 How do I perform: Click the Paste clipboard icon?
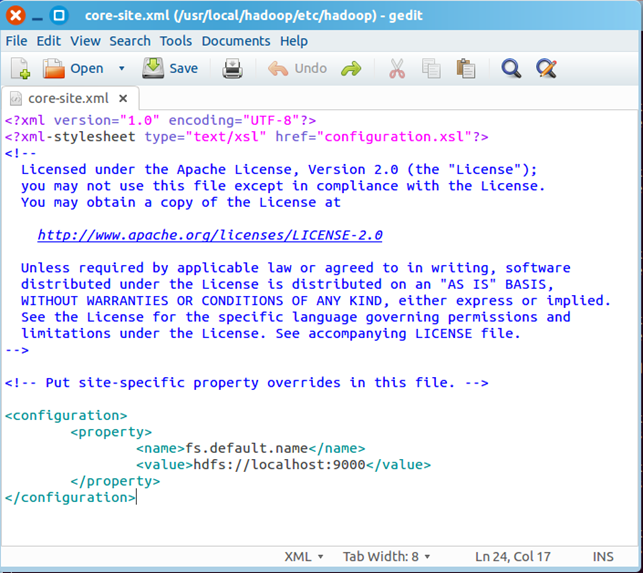click(x=465, y=68)
